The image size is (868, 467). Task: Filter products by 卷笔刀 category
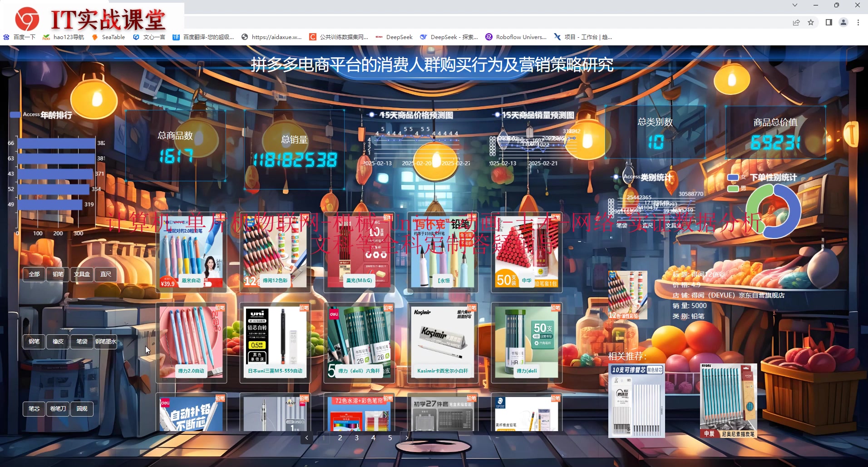tap(58, 408)
